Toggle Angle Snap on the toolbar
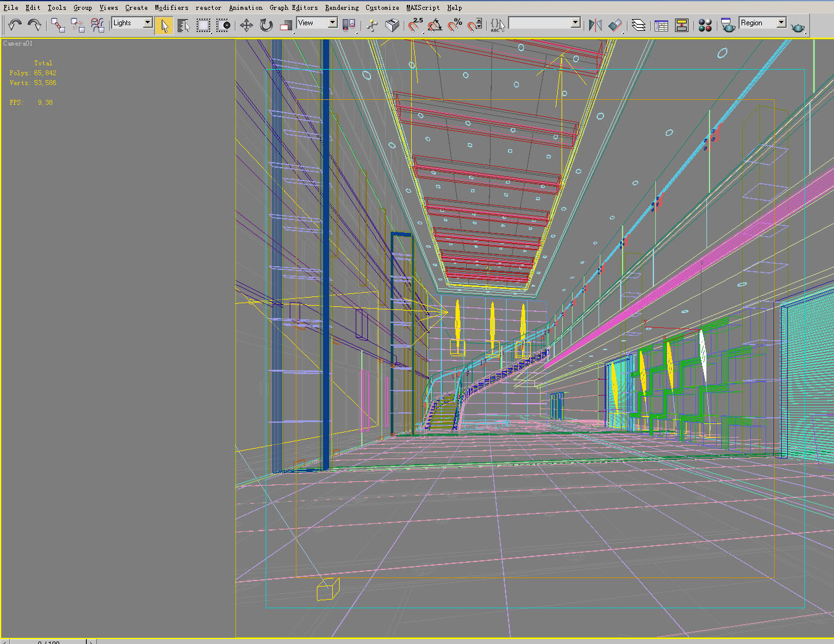834x644 pixels. click(435, 25)
